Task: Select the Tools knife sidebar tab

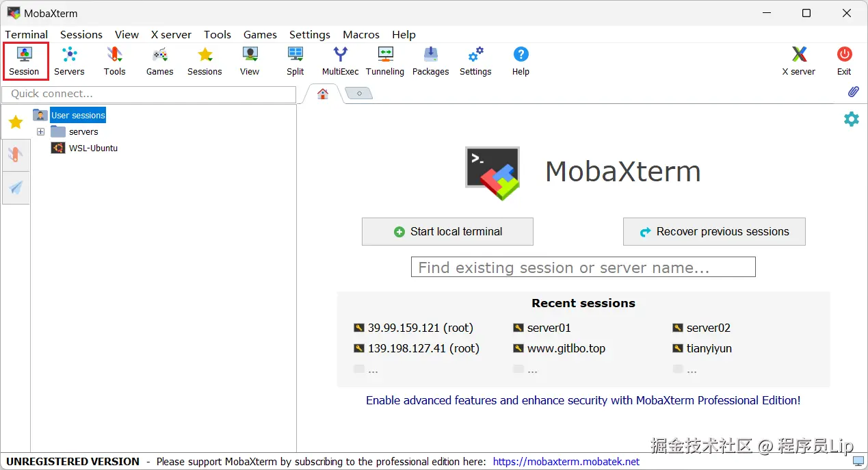Action: 15,155
